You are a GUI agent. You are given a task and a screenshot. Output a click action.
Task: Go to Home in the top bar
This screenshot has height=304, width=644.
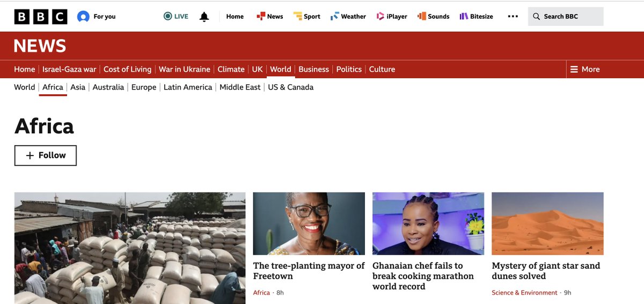point(235,17)
